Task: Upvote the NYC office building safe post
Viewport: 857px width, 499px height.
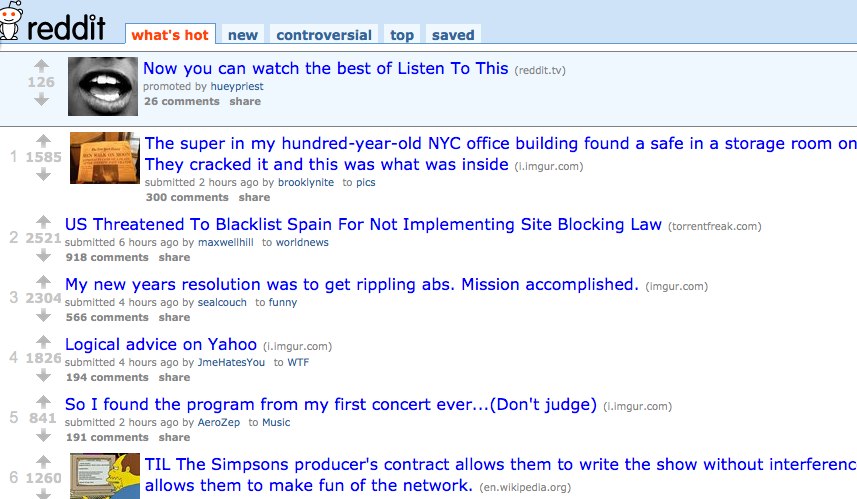Action: 43,140
